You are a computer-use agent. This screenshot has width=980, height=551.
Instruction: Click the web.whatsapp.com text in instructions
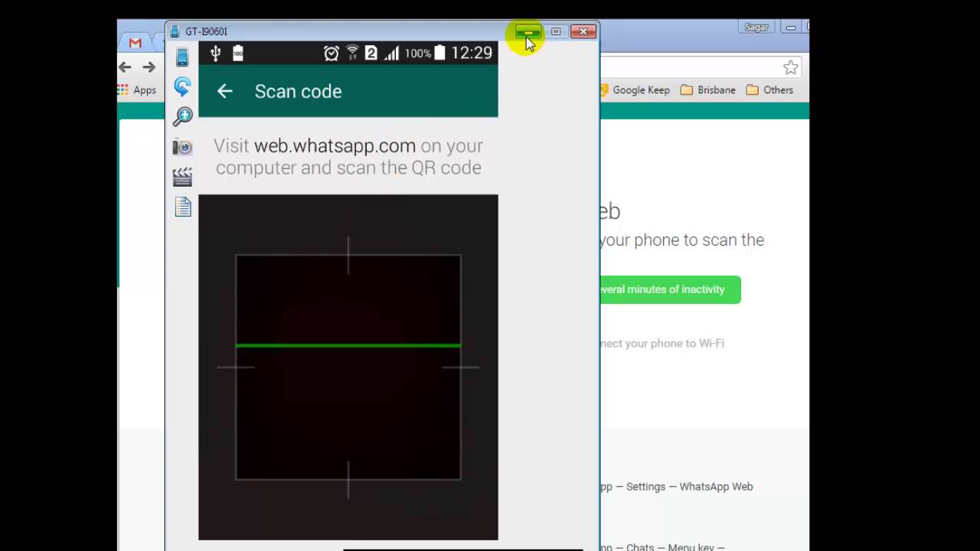coord(335,145)
